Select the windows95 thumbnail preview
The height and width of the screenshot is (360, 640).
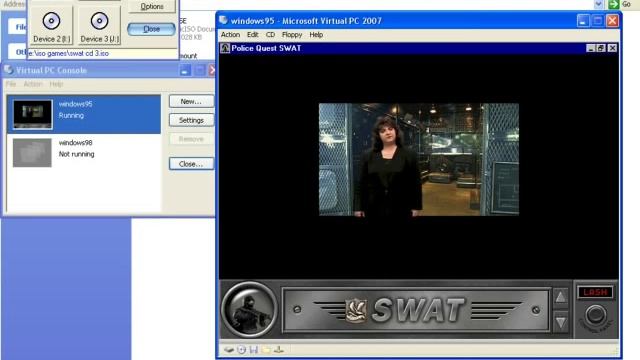[33, 114]
